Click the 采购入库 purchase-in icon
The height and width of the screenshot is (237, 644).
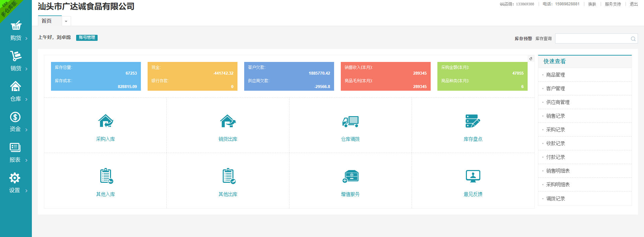coord(105,121)
